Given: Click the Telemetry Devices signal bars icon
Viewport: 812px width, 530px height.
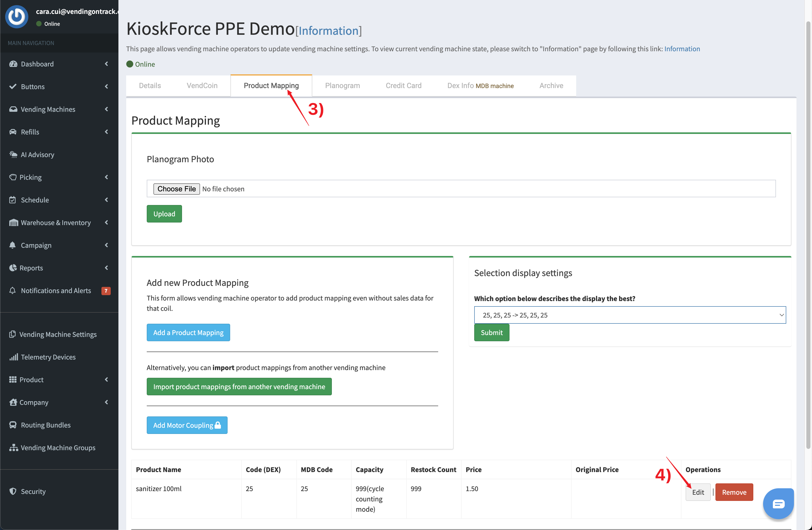Looking at the screenshot, I should tap(13, 357).
